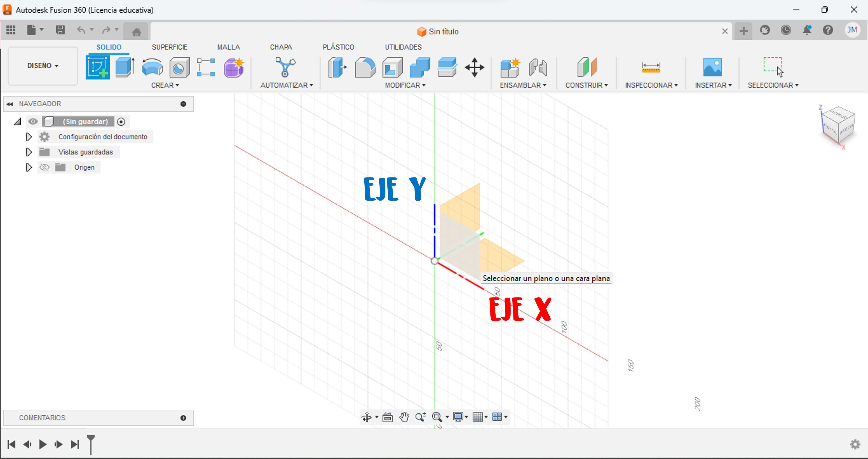Toggle visibility of the Origen folder
This screenshot has height=459, width=868.
(44, 167)
